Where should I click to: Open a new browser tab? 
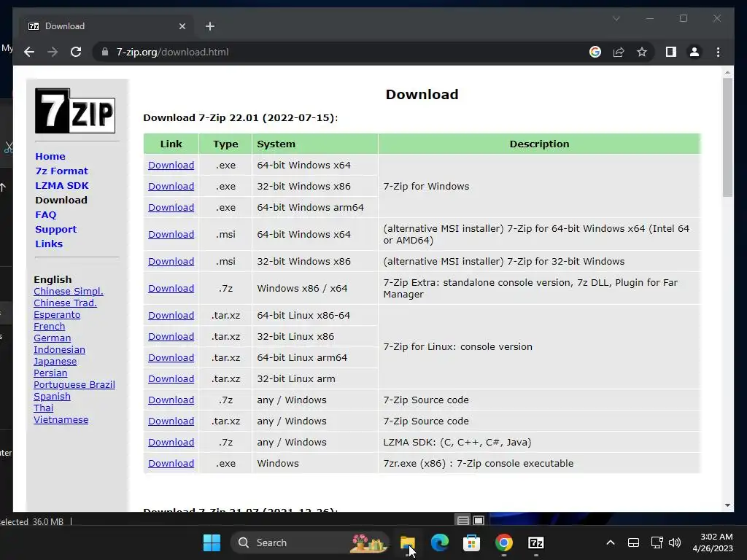pyautogui.click(x=210, y=26)
